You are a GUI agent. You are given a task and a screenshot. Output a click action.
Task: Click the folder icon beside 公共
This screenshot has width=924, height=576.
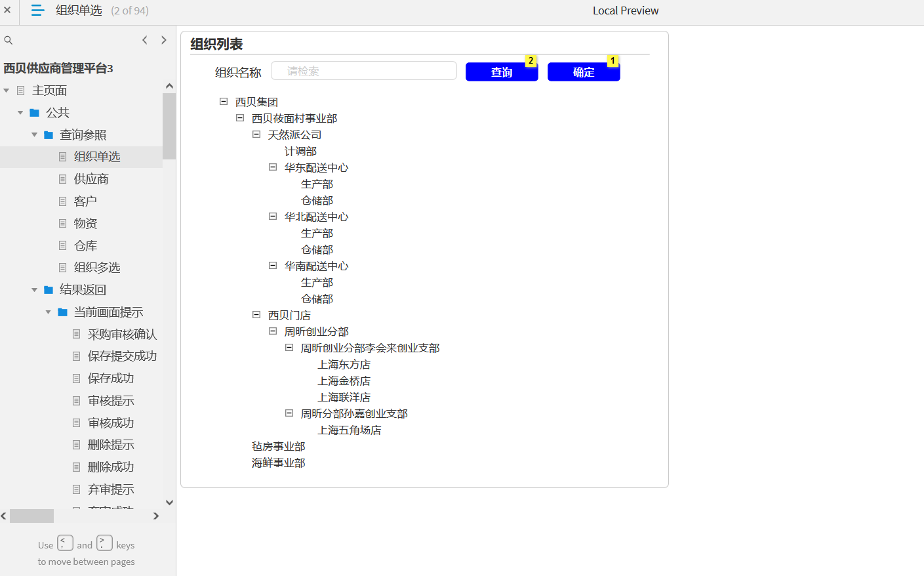pyautogui.click(x=35, y=113)
